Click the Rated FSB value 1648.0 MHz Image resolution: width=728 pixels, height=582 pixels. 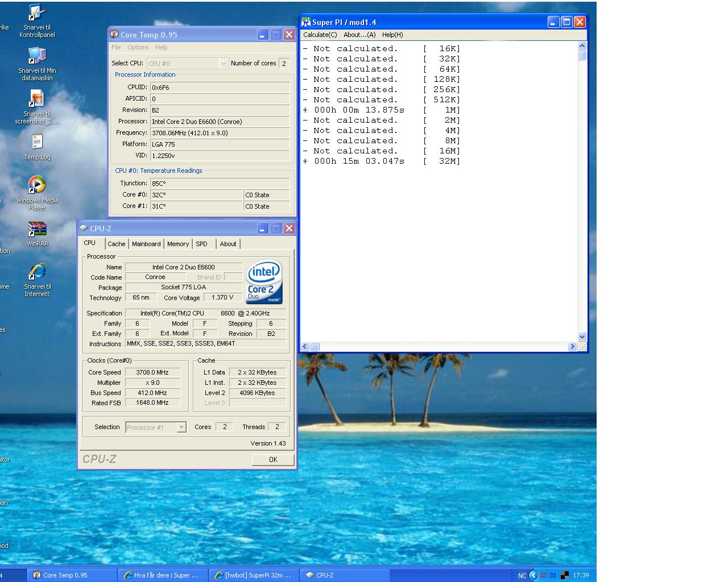tap(152, 402)
